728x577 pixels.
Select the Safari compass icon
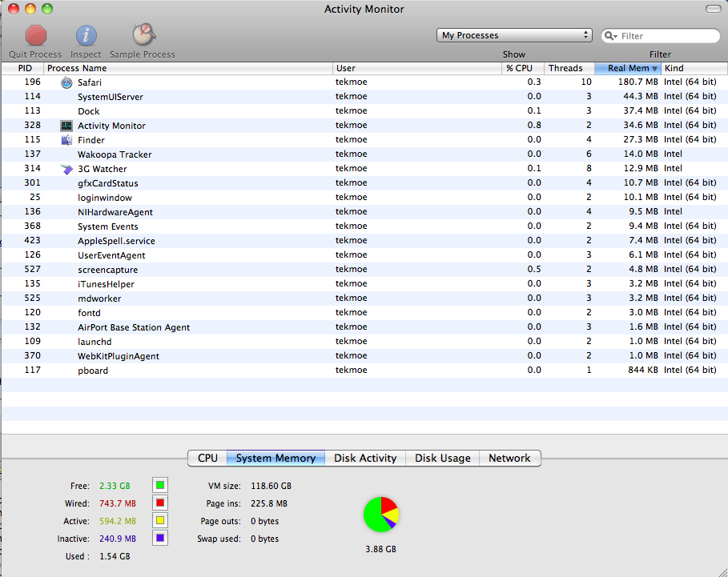[x=66, y=82]
